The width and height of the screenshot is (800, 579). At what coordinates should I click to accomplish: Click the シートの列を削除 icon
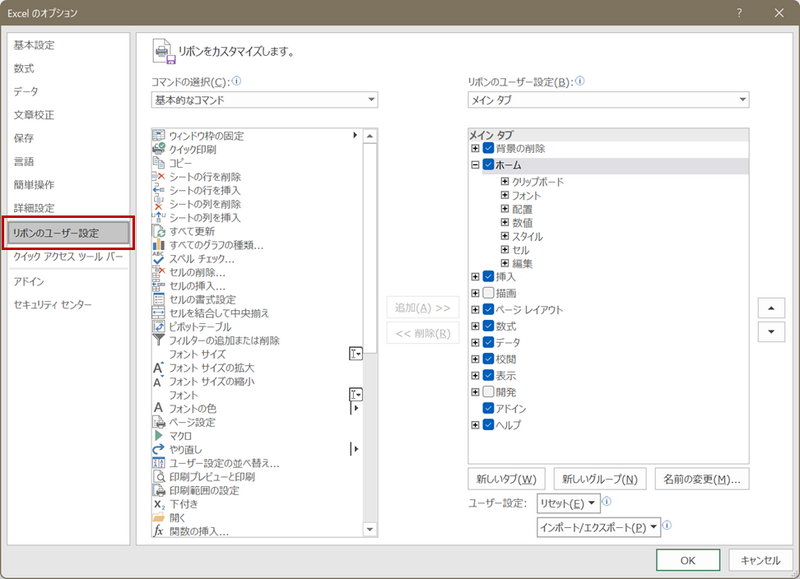coord(159,204)
